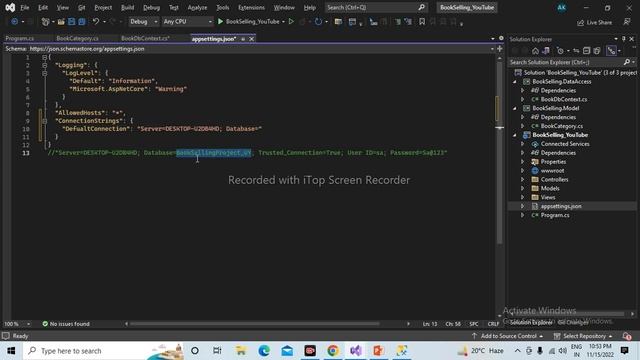Click the Navigate Backward circle icon

click(14, 22)
